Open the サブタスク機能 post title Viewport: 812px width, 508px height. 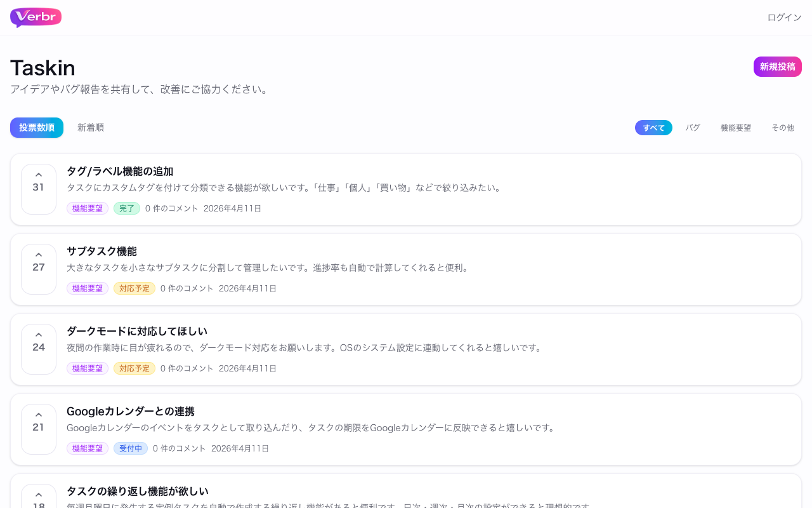coord(101,251)
